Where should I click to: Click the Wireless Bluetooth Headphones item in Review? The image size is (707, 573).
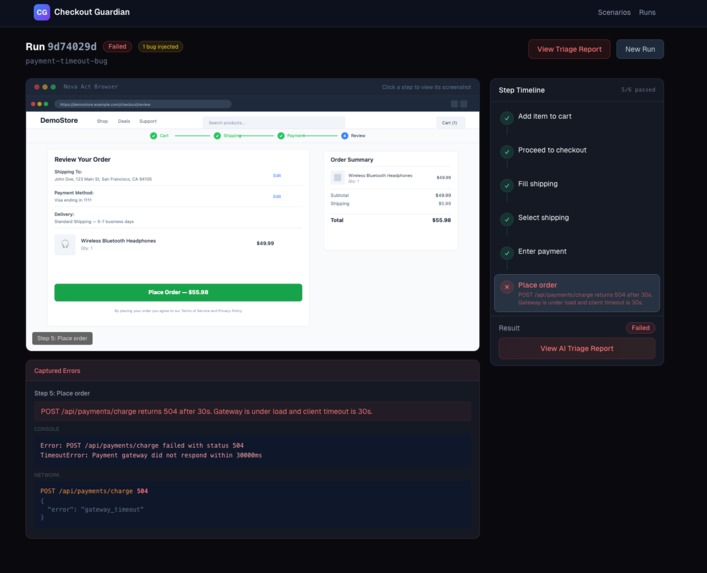118,241
